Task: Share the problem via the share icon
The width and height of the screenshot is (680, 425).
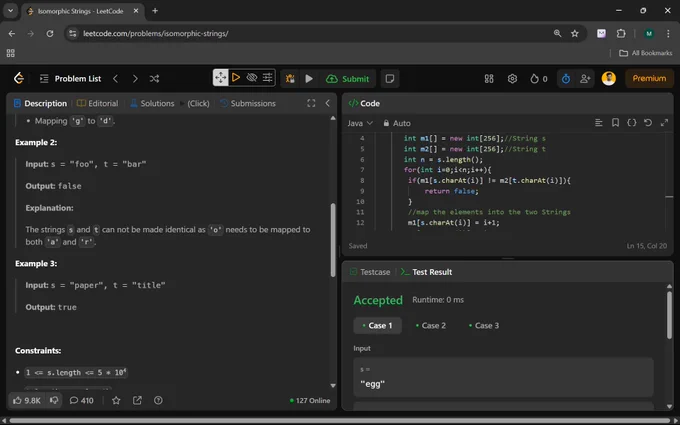Action: pos(137,401)
